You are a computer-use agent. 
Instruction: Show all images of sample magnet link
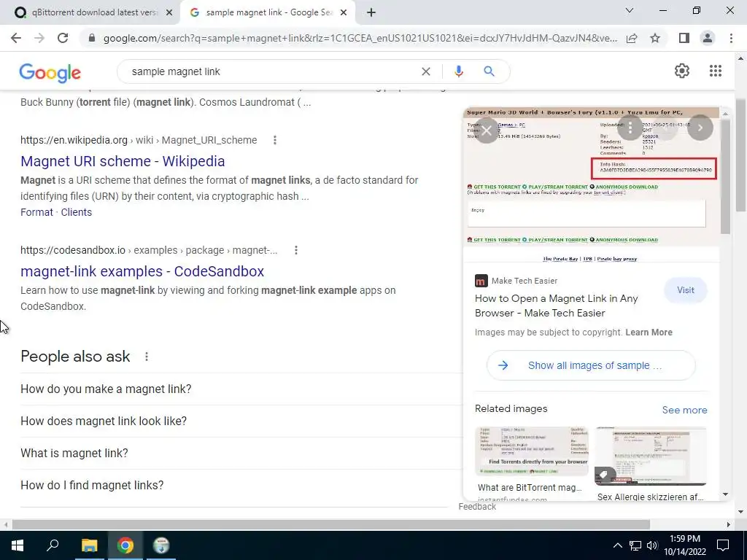pos(591,365)
